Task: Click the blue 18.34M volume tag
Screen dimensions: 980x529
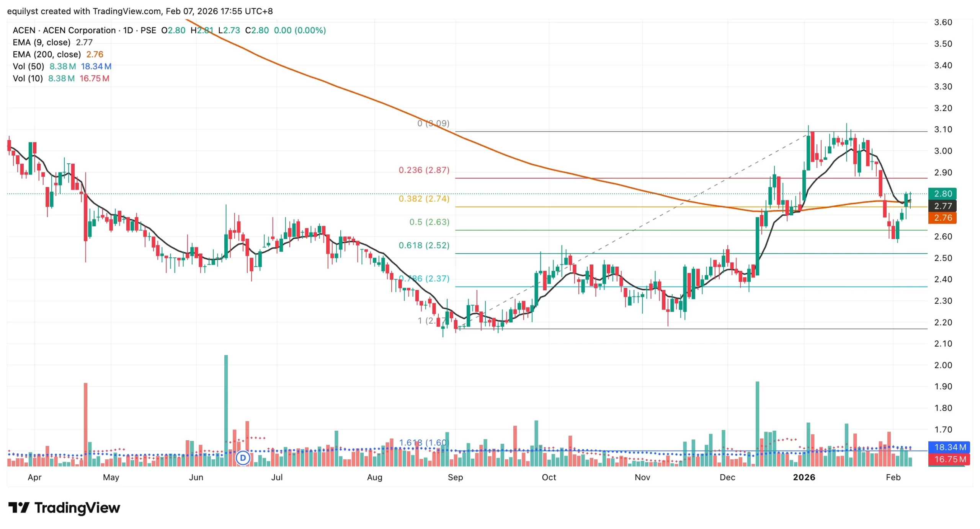Action: [949, 447]
